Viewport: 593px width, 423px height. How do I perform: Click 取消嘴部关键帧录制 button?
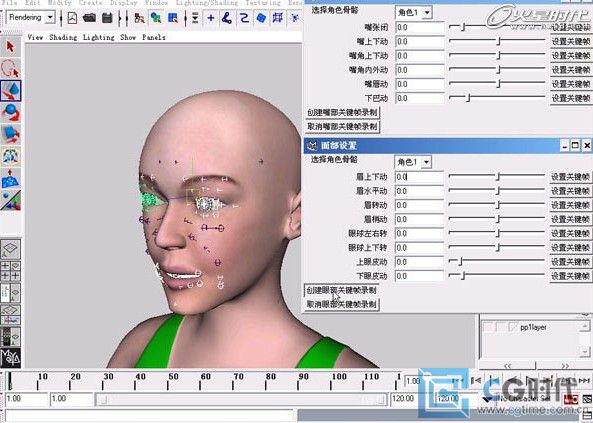pyautogui.click(x=342, y=126)
